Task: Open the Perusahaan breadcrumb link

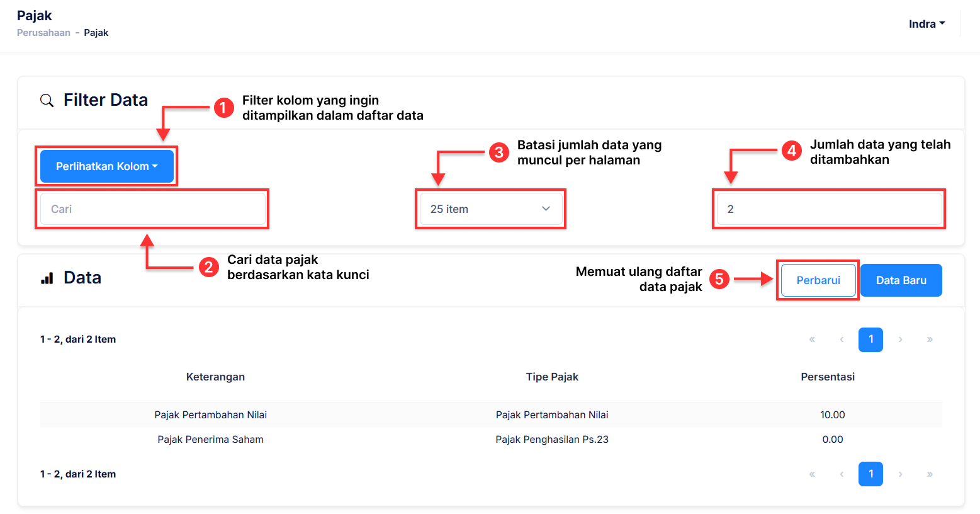Action: pyautogui.click(x=43, y=33)
